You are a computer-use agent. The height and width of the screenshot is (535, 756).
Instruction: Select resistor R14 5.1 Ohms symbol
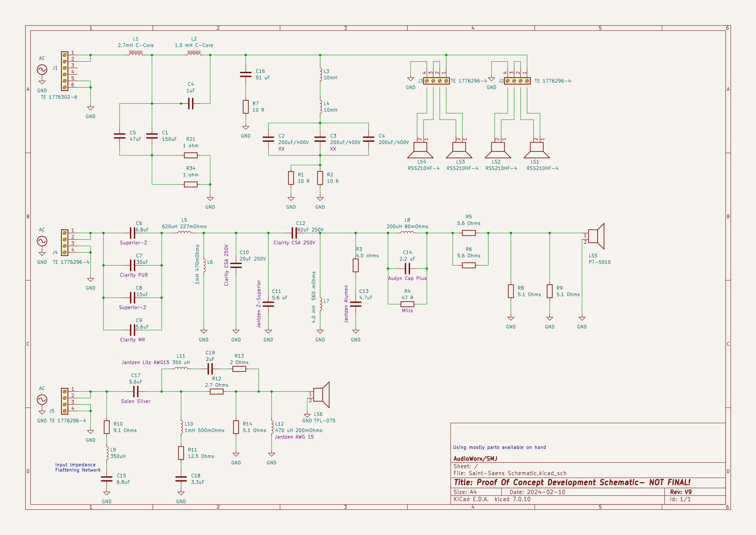236,427
